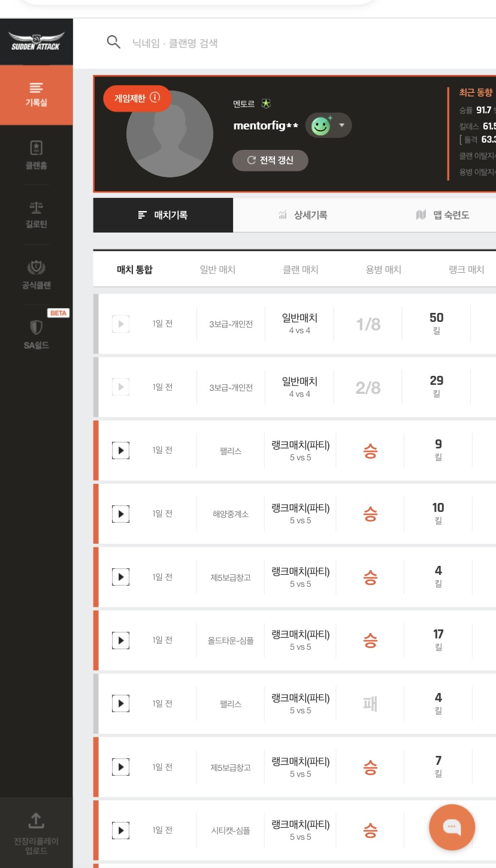
Task: Click the Sudden Attack logo
Action: coord(36,42)
